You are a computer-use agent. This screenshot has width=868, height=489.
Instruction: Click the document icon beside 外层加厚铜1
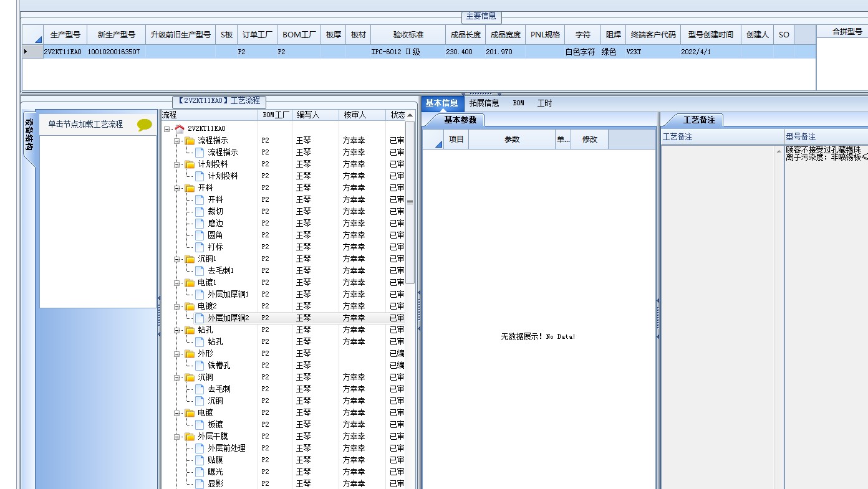coord(200,294)
